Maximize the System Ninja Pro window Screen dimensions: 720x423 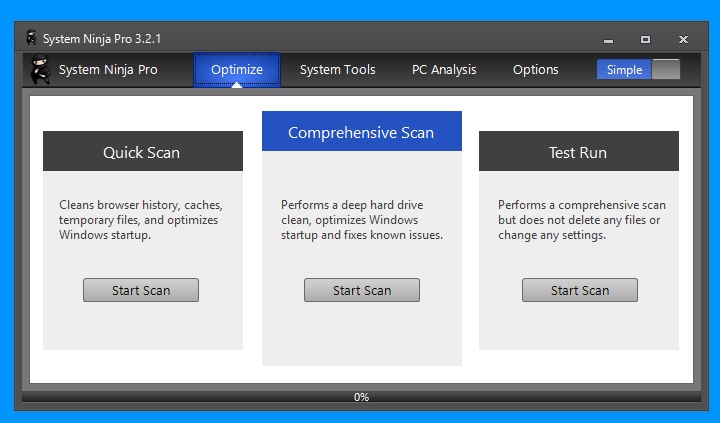click(645, 39)
